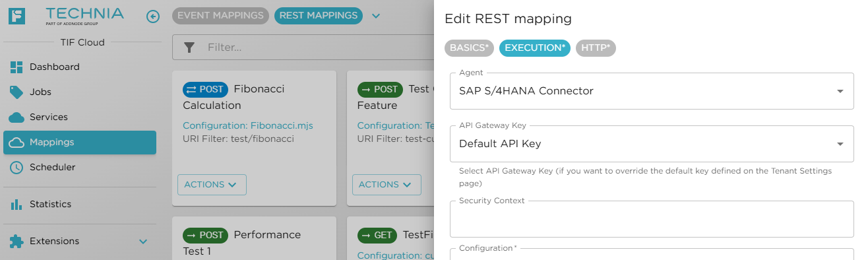Click the API Gateway Key helper text

click(x=645, y=177)
